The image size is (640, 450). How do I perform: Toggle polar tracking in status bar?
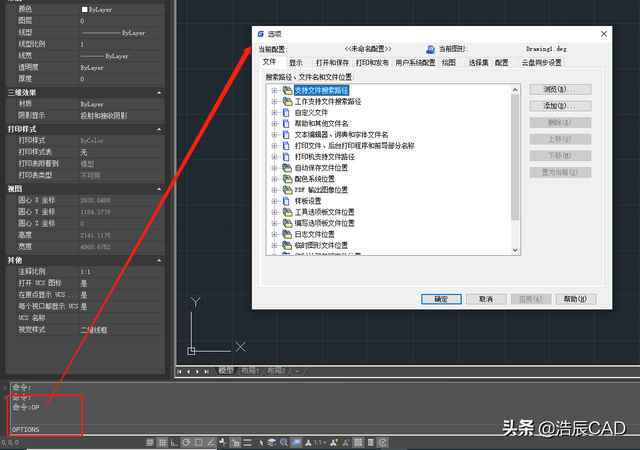[187, 442]
